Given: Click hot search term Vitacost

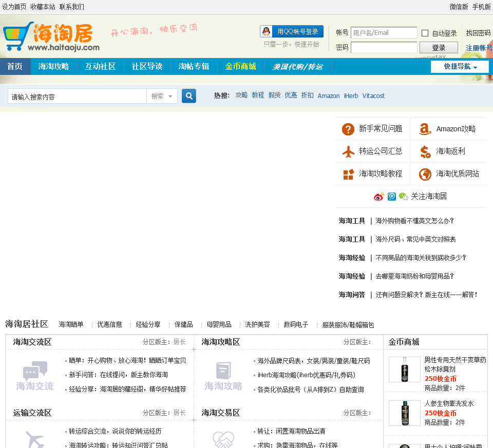Looking at the screenshot, I should point(373,95).
